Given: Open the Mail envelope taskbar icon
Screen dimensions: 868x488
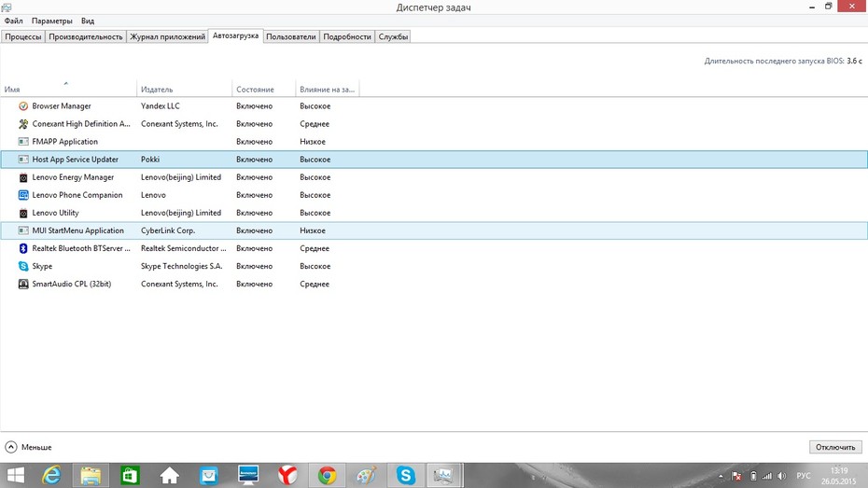Looking at the screenshot, I should [x=209, y=475].
